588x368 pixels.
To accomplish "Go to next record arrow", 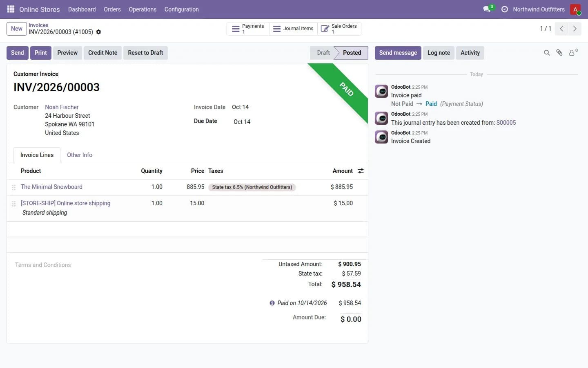I will coord(575,29).
